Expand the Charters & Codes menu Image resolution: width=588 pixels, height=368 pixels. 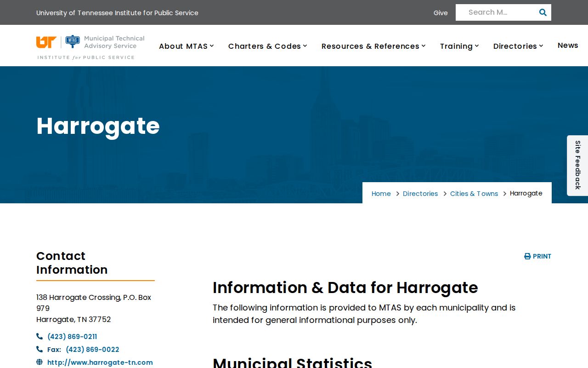268,46
